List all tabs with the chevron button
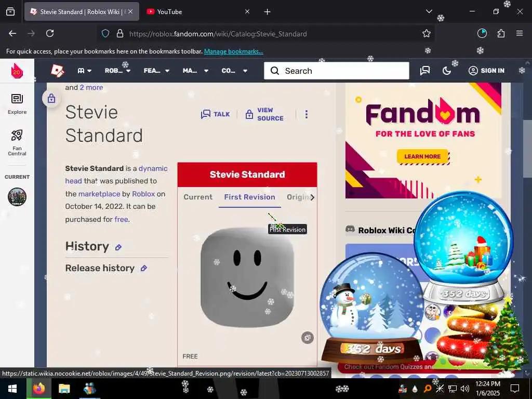This screenshot has height=399, width=532. coord(429,11)
